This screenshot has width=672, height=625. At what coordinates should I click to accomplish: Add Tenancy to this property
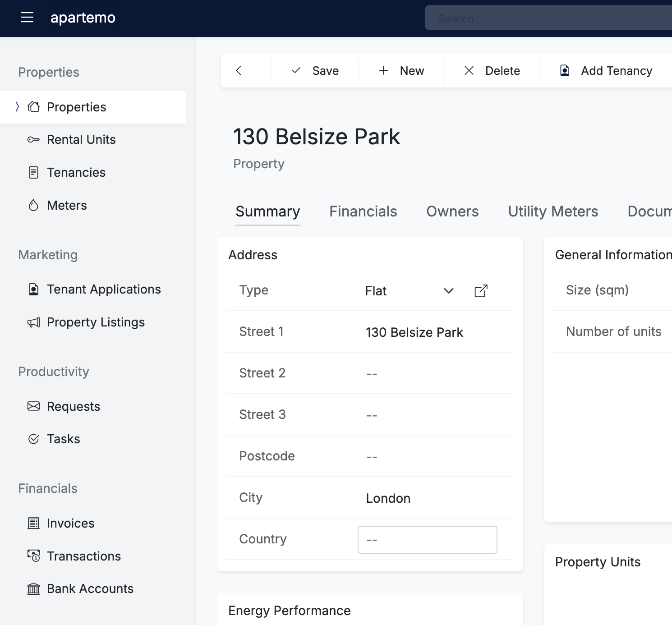(x=606, y=71)
